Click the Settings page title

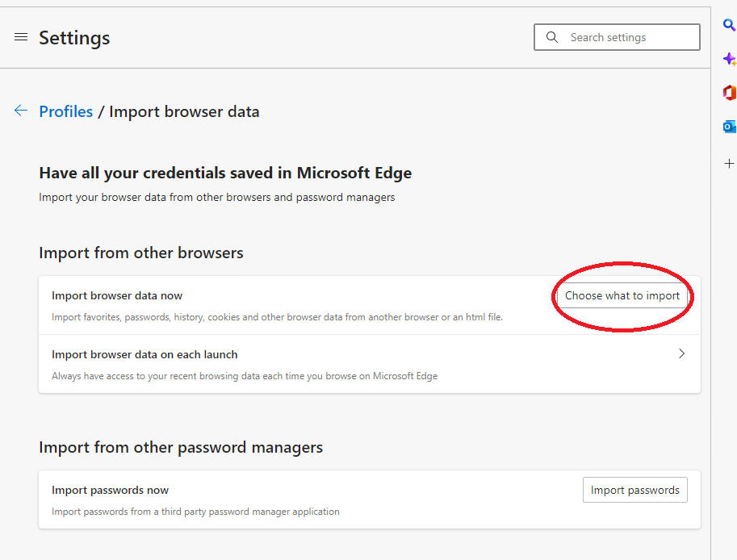tap(74, 38)
